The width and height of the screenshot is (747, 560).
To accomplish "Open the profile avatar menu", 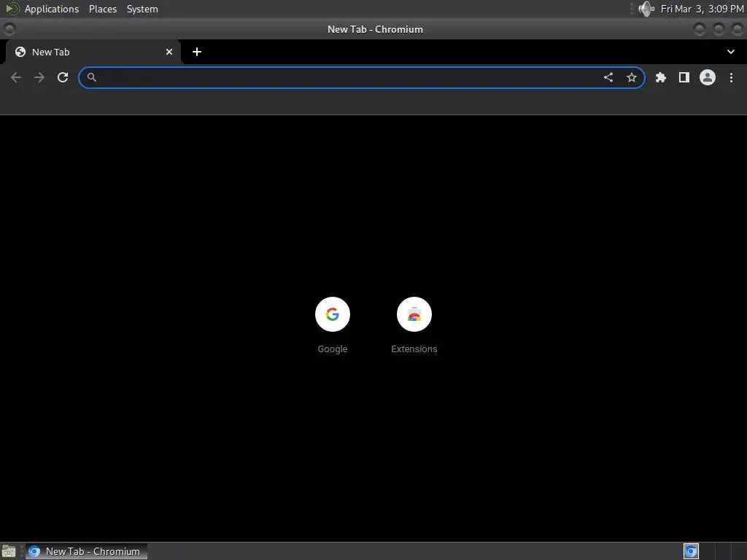I will 708,77.
